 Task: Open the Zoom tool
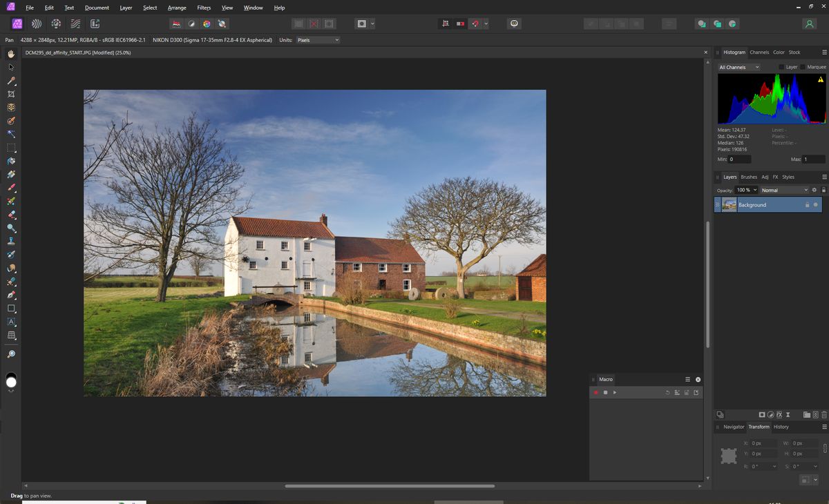point(11,353)
